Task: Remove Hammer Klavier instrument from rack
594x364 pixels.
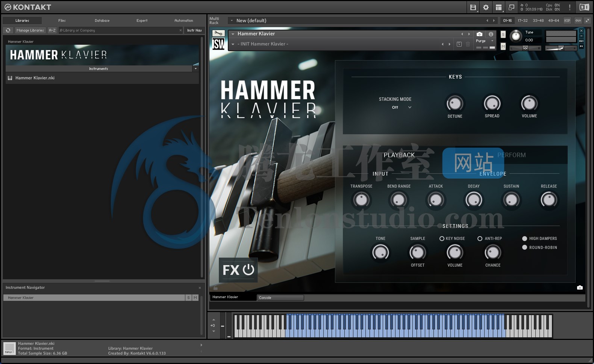Action: [581, 31]
